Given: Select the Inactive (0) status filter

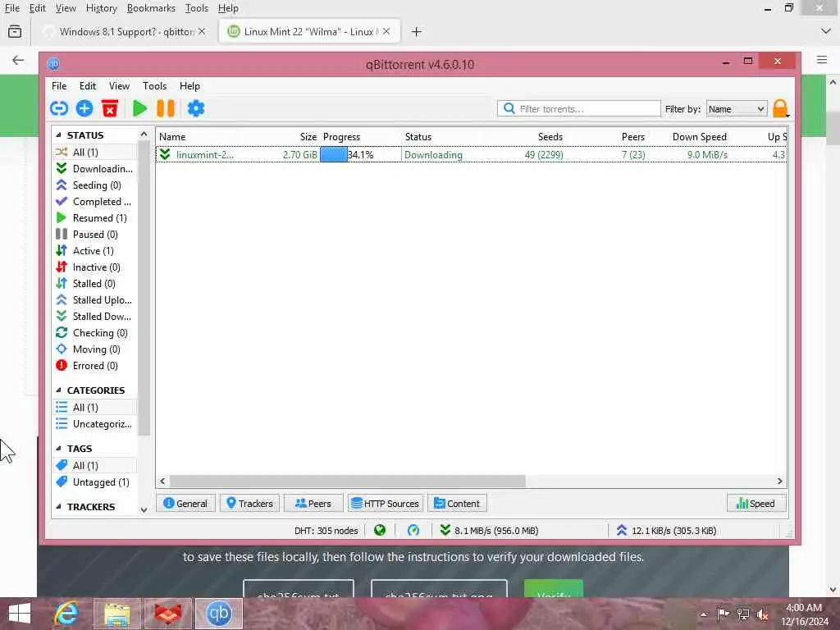Looking at the screenshot, I should point(95,267).
